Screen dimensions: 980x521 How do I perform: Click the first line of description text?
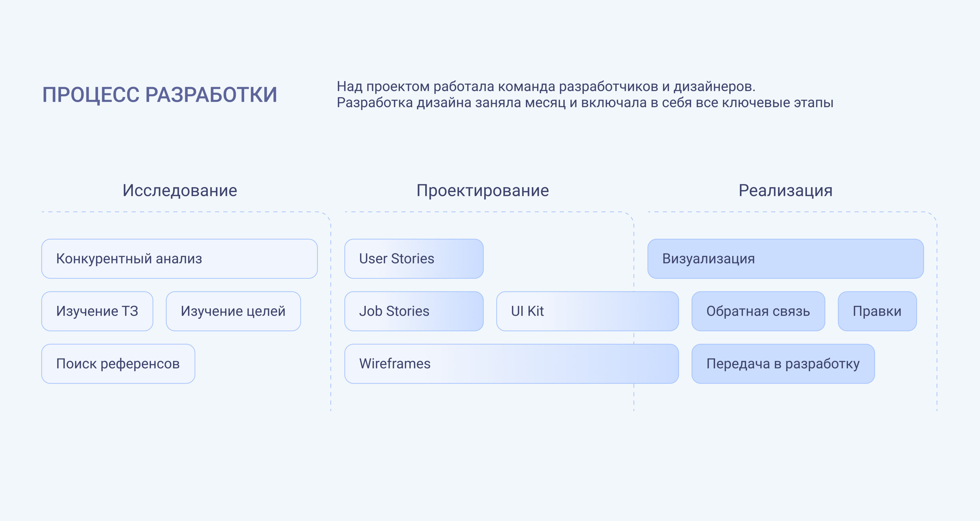tap(545, 87)
